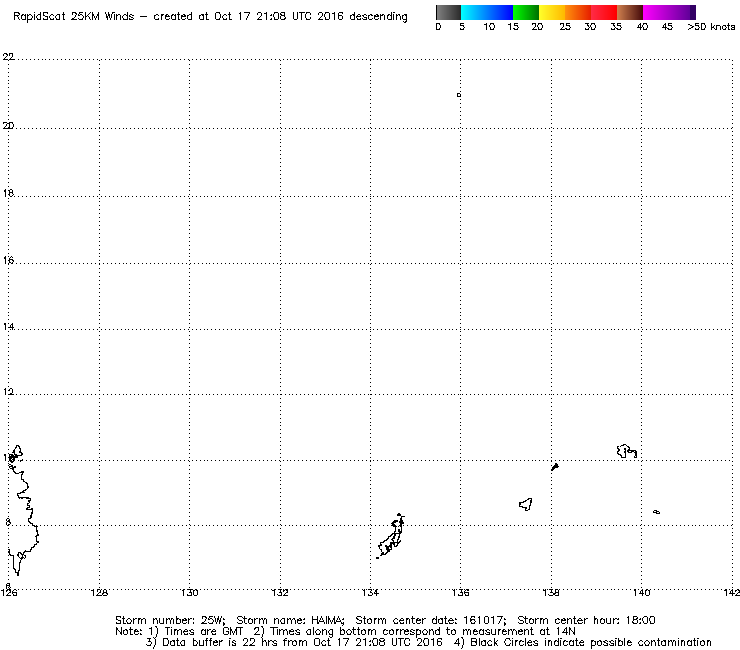This screenshot has width=740, height=650.
Task: Click the longitude label '138'
Action: click(551, 592)
